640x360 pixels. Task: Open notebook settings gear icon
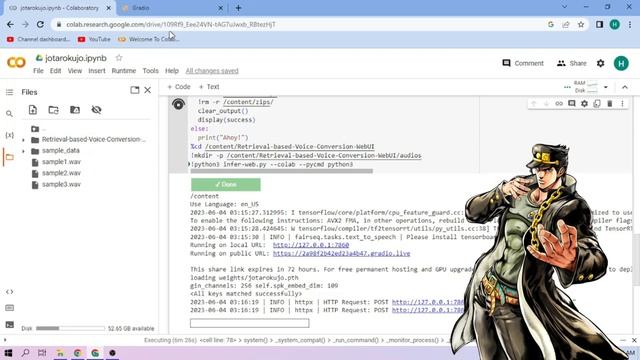600,63
